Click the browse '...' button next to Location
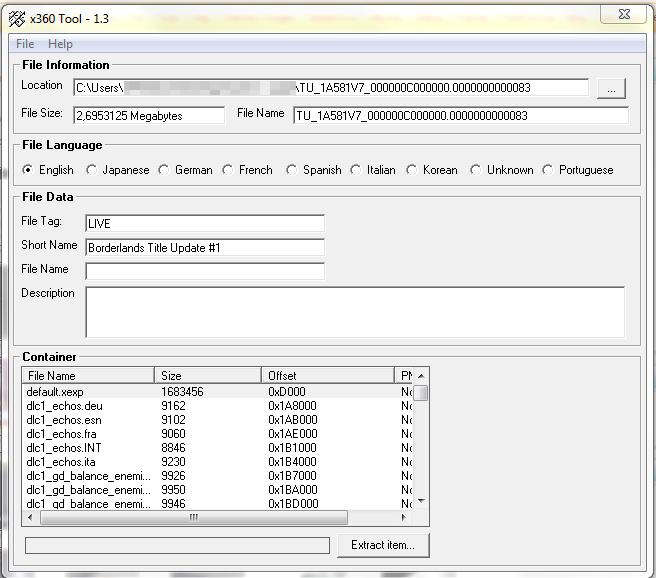Viewport: 656px width, 578px height. [x=611, y=89]
